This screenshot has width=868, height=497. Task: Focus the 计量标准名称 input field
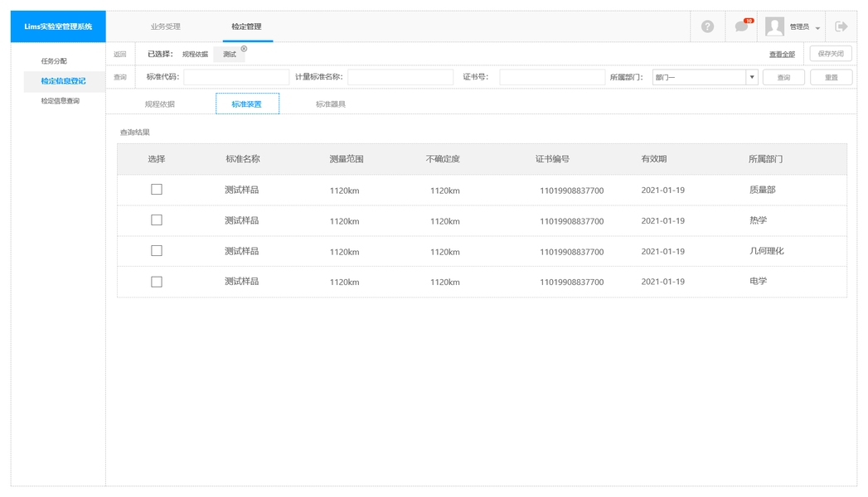[x=400, y=77]
